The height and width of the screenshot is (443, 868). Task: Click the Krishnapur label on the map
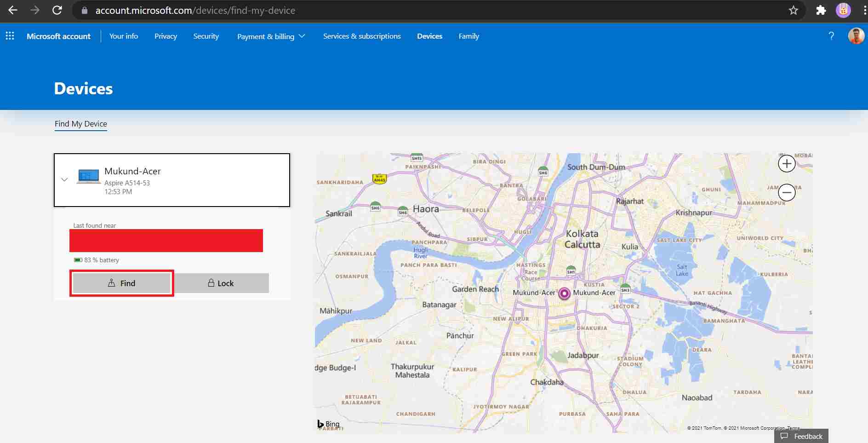point(694,213)
